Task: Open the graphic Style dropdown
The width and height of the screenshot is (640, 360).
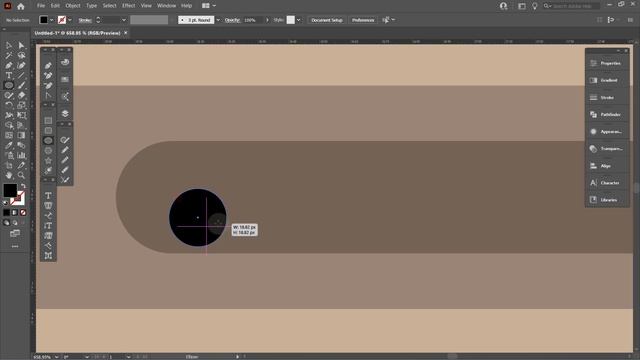Action: (299, 20)
